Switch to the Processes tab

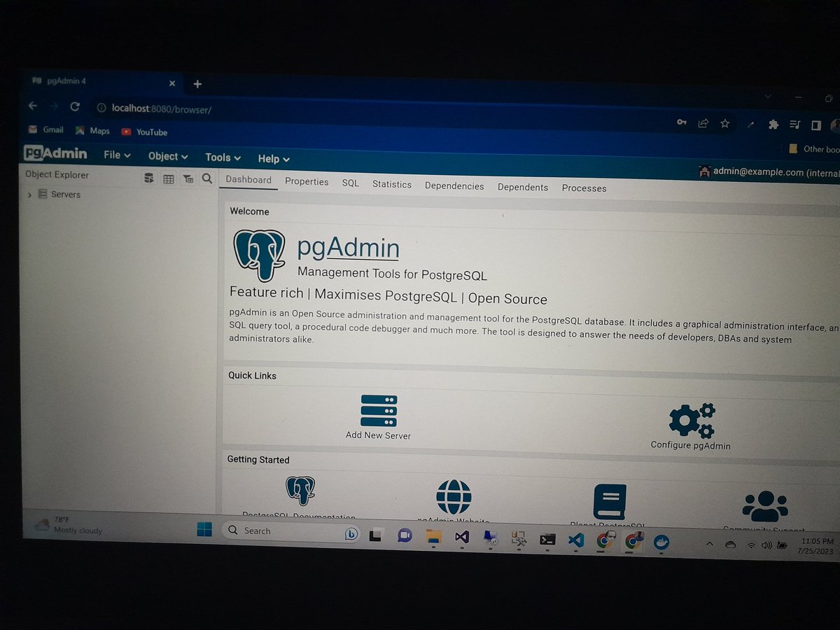584,188
